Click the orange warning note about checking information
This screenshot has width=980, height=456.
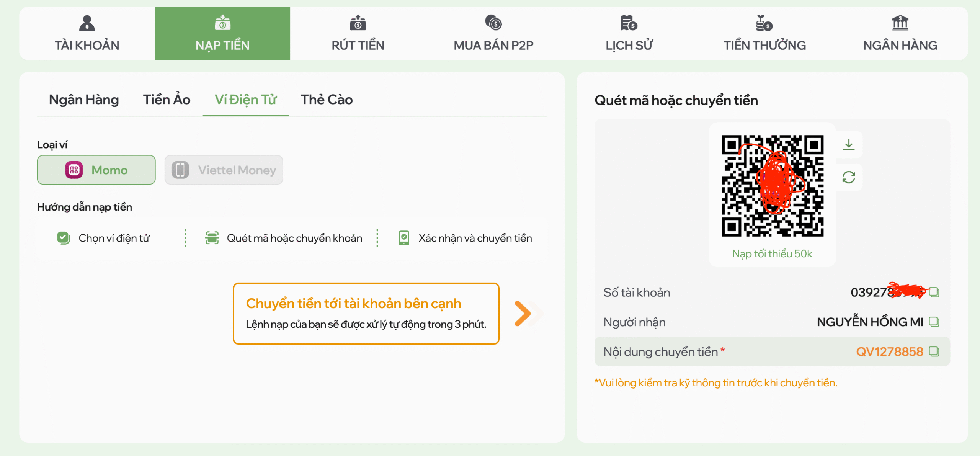[x=716, y=383]
